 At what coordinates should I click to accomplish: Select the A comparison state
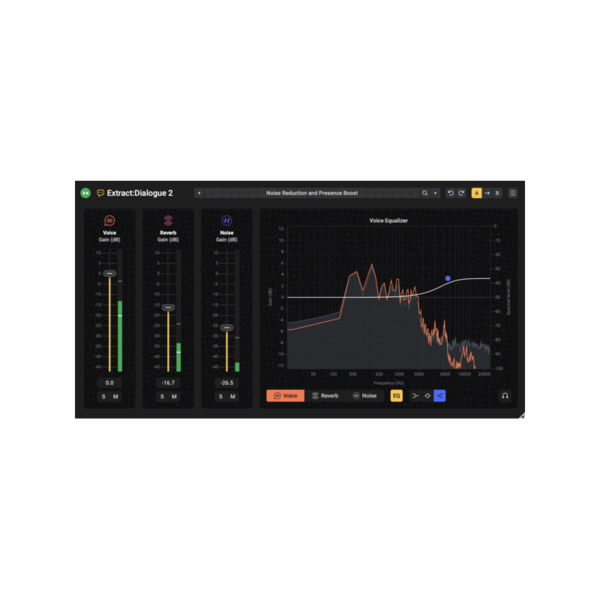click(476, 193)
